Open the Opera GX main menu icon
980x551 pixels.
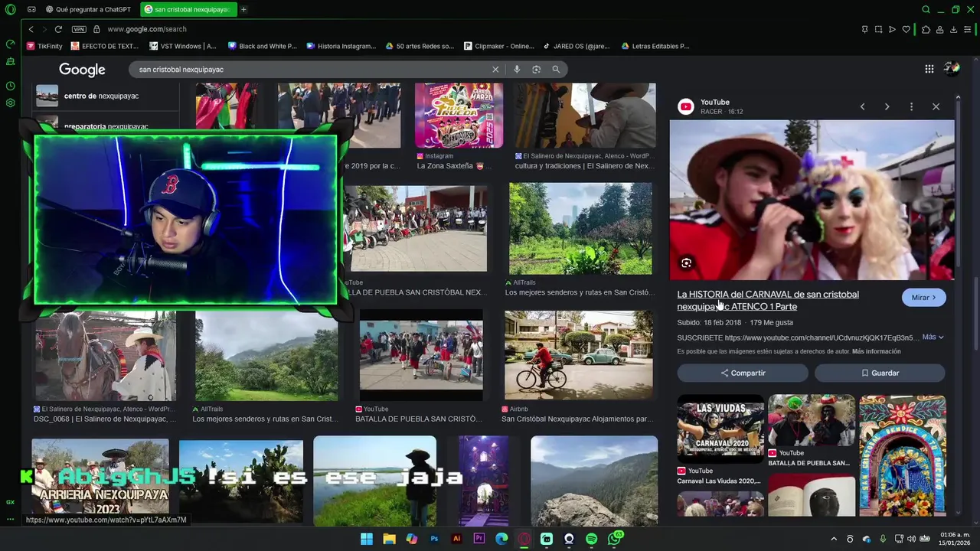(x=11, y=9)
